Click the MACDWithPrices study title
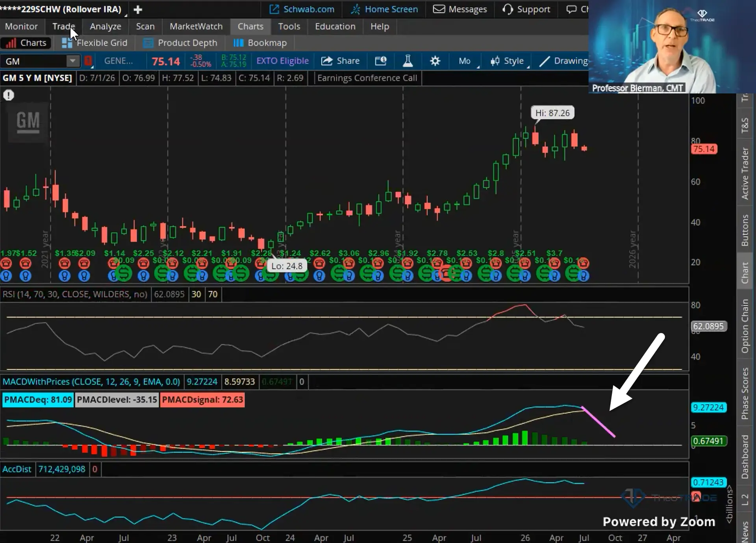Screen dimensions: 756x543 click(91, 382)
